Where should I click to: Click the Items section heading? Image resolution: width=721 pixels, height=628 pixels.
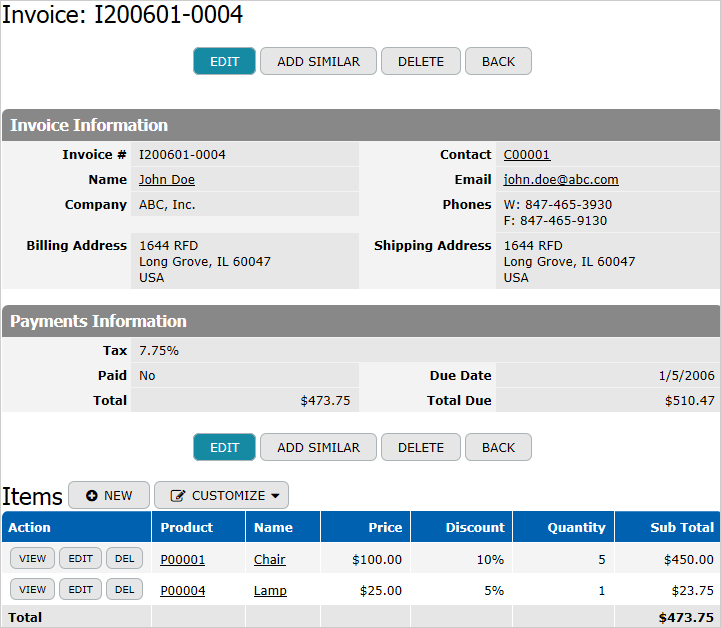[x=32, y=497]
